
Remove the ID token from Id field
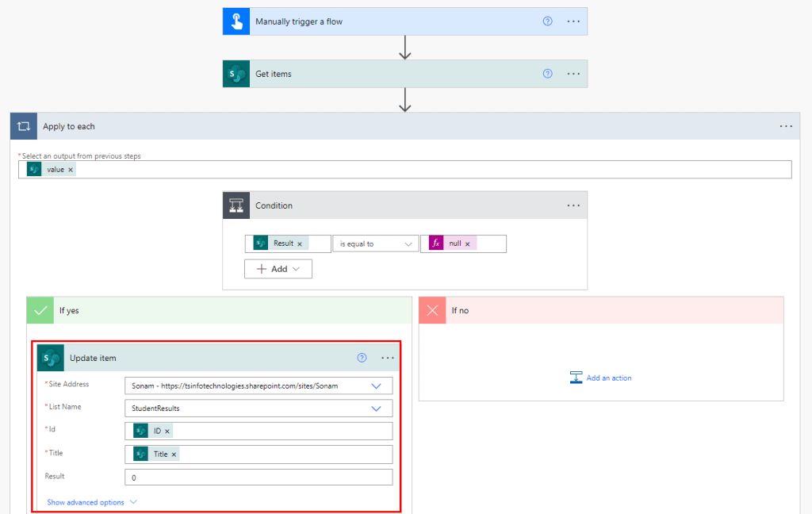167,431
